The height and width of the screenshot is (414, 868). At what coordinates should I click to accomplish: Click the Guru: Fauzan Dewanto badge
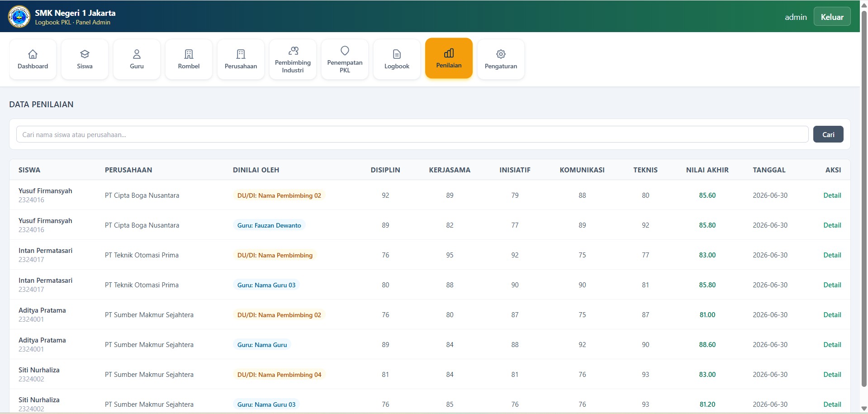point(269,225)
